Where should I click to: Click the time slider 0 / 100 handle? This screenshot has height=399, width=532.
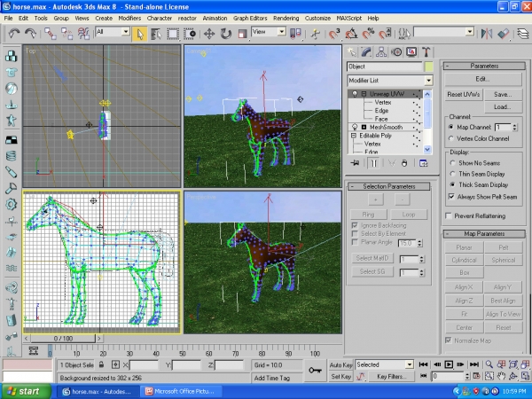(63, 339)
